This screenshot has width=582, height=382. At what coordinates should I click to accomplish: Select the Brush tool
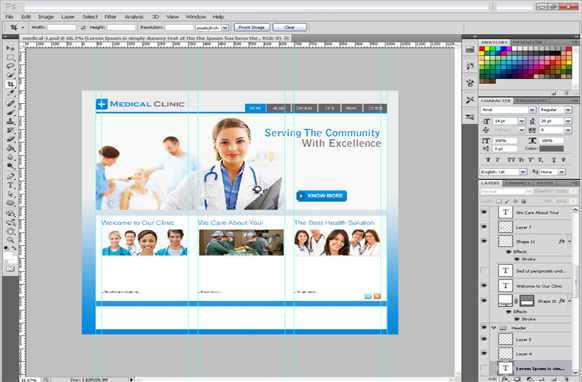point(10,112)
